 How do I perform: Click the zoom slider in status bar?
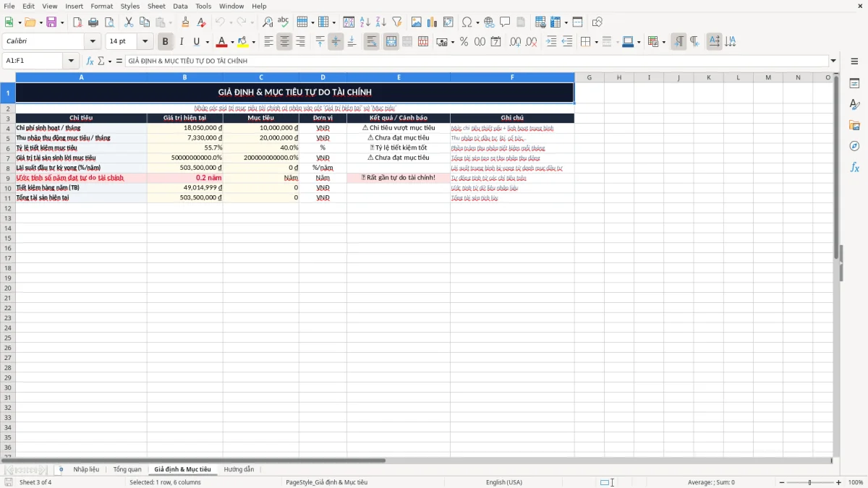[809, 482]
